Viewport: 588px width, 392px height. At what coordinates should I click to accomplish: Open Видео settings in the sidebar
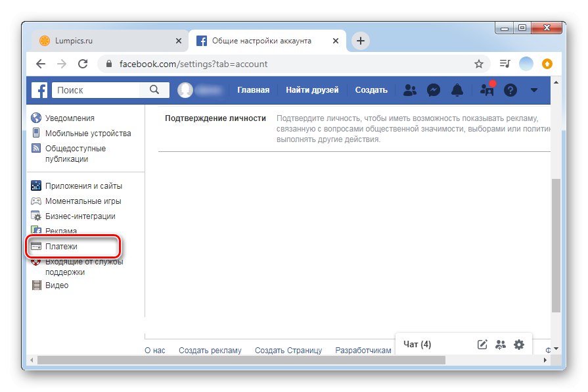tap(57, 285)
